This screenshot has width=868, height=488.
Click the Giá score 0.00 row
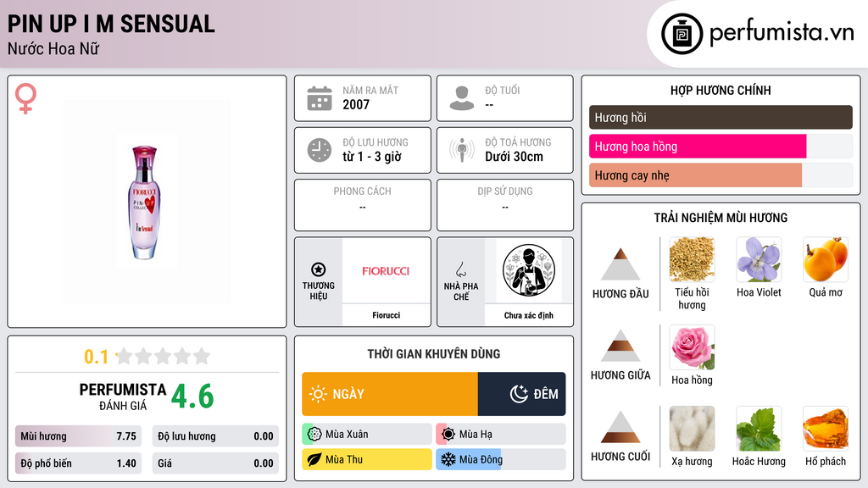215,463
